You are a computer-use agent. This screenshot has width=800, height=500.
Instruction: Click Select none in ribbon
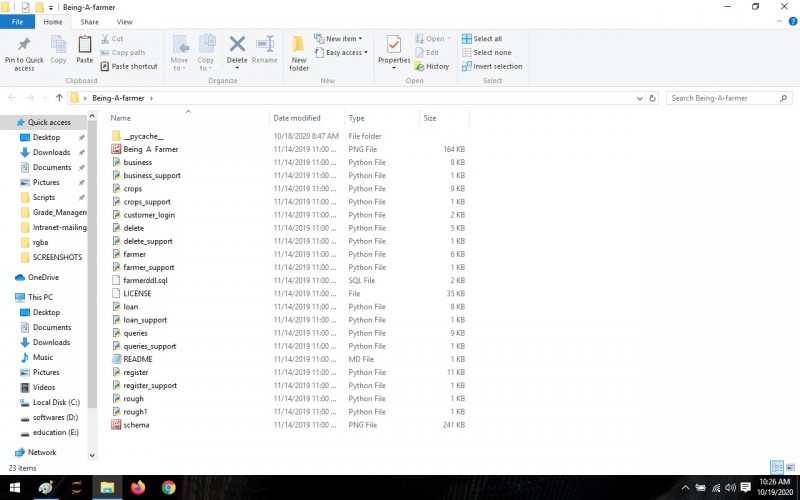(x=486, y=53)
